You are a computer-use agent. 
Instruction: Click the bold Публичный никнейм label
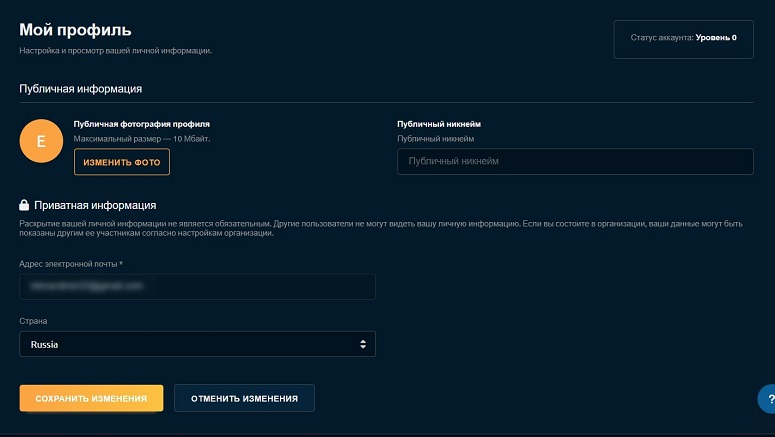(x=439, y=124)
